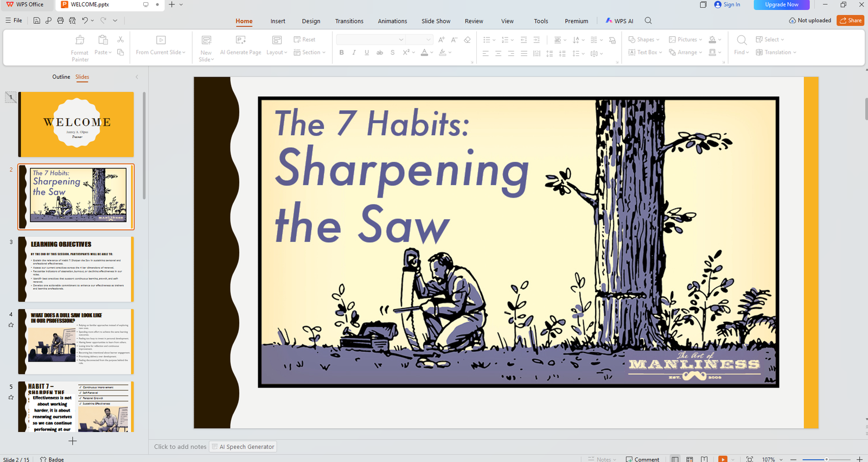The height and width of the screenshot is (462, 868).
Task: Align text left
Action: tap(486, 53)
